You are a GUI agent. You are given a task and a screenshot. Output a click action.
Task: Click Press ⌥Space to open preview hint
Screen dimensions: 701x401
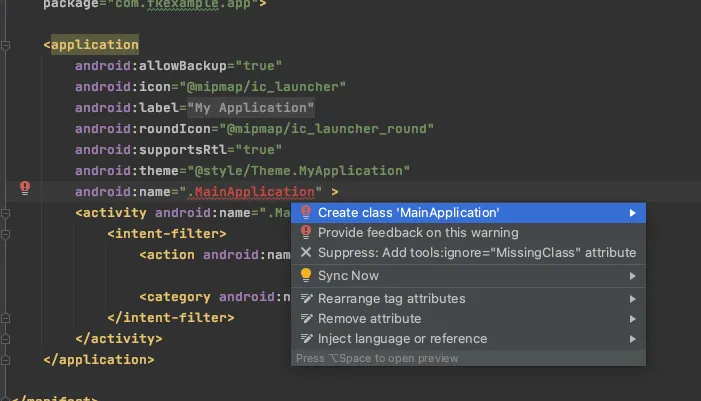377,359
